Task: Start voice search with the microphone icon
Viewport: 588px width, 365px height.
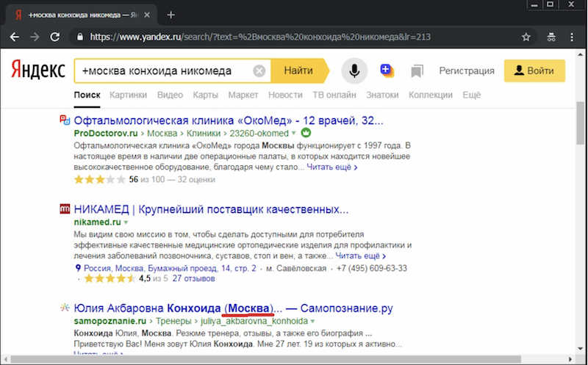Action: tap(354, 71)
